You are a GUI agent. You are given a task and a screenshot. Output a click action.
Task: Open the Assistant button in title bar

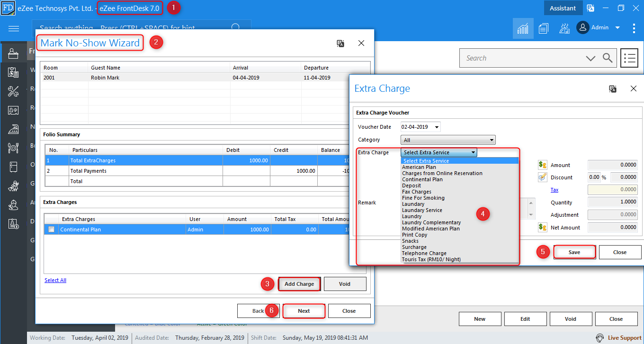tap(563, 8)
